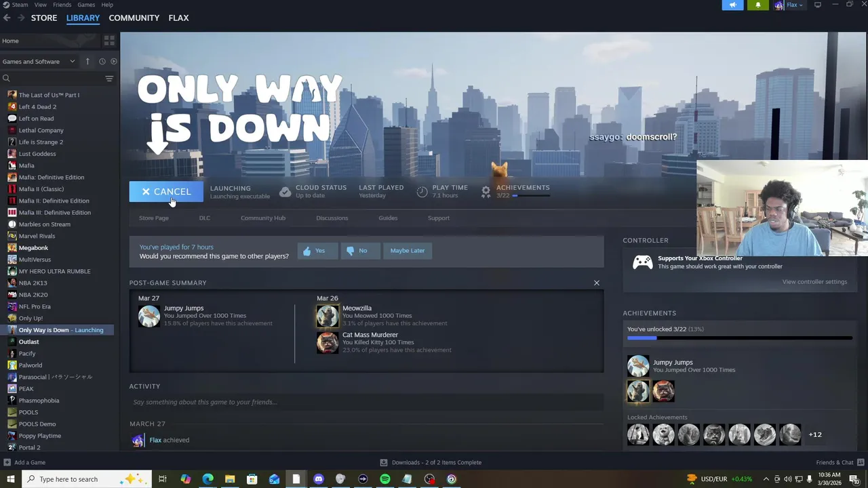Open the Games and Software dropdown
868x488 pixels.
(39, 62)
